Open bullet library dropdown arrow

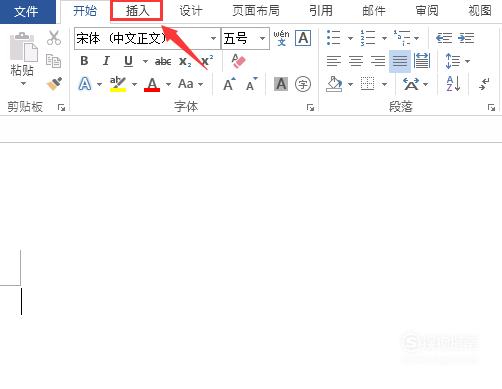(350, 38)
